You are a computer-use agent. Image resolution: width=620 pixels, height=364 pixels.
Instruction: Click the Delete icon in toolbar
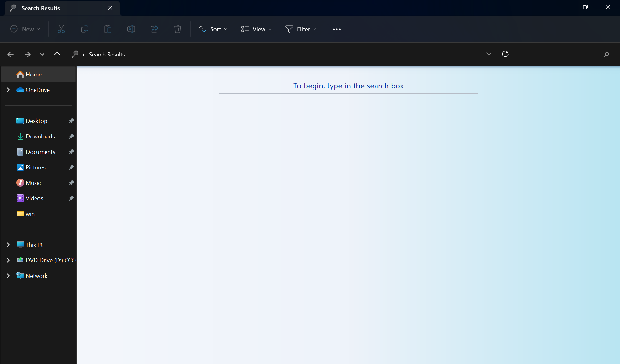click(178, 29)
